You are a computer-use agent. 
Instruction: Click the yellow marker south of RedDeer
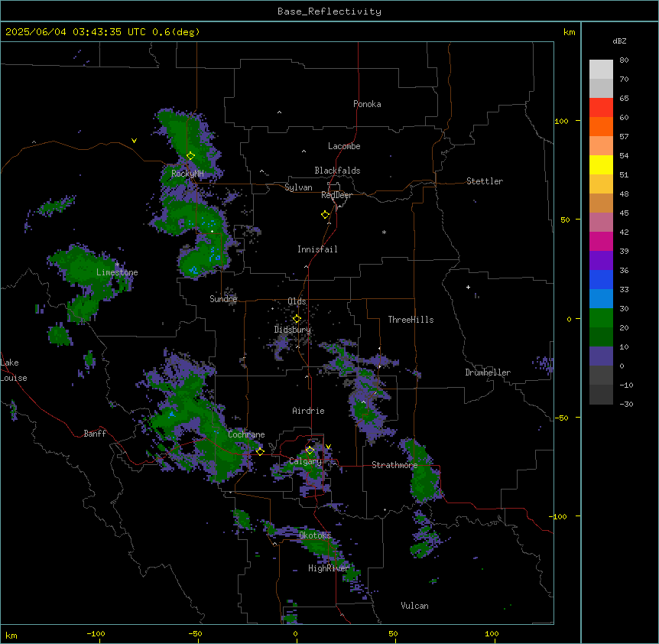(326, 215)
